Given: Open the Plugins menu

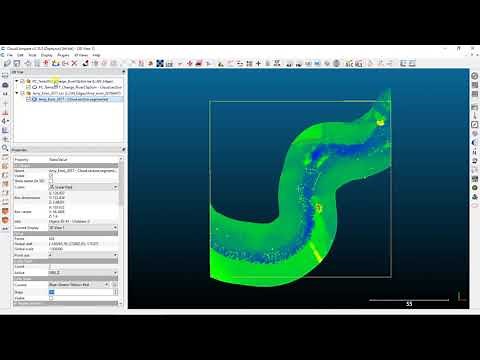Looking at the screenshot, I should coord(63,55).
